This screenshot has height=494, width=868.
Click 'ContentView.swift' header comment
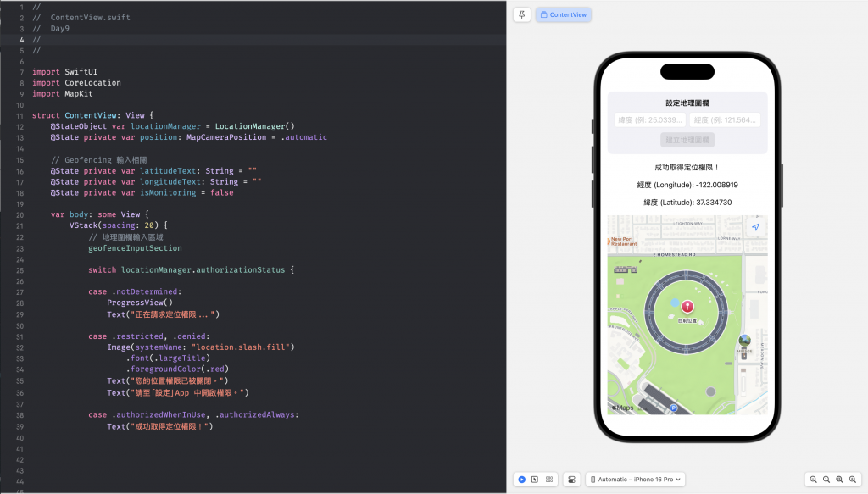pos(90,18)
